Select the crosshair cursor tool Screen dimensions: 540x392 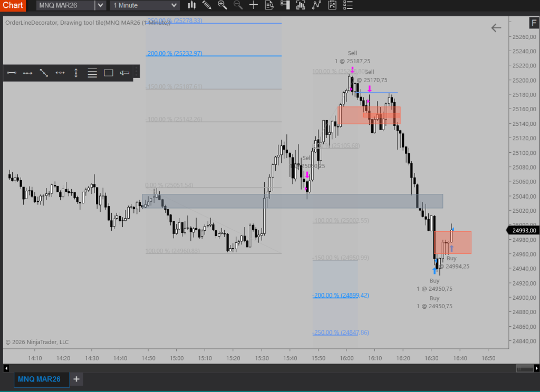(254, 5)
